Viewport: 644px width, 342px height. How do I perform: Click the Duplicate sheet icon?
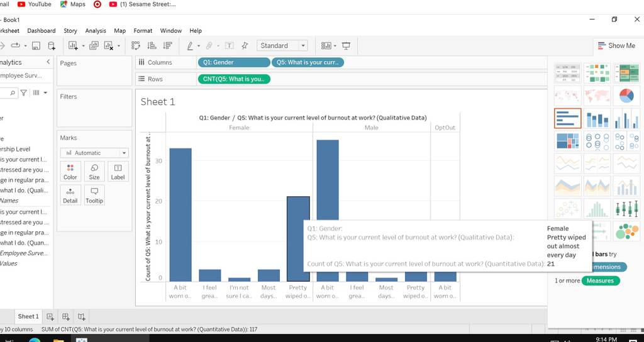[x=94, y=45]
